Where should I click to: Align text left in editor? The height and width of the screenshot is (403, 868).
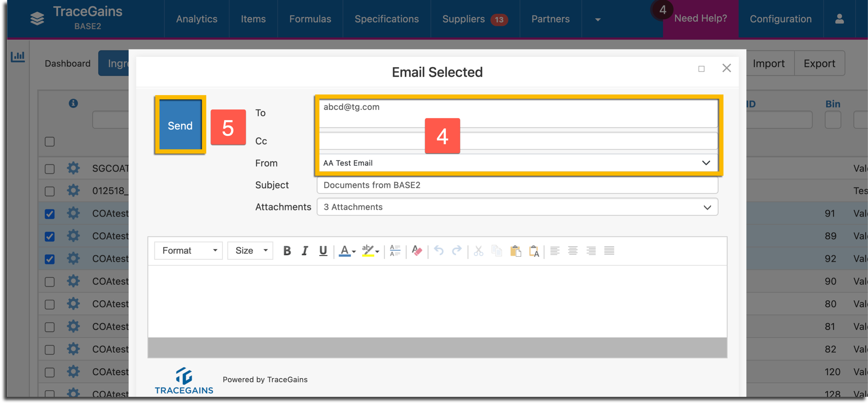[x=555, y=250]
